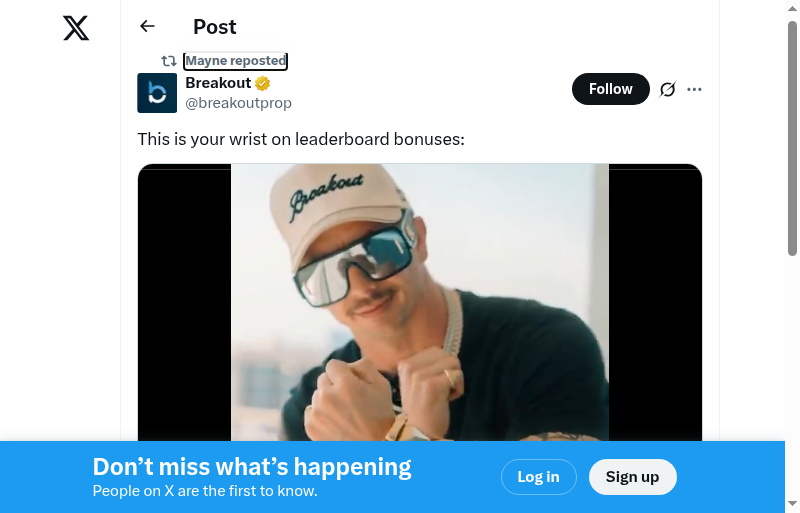Go back using the arrow icon

pyautogui.click(x=148, y=27)
